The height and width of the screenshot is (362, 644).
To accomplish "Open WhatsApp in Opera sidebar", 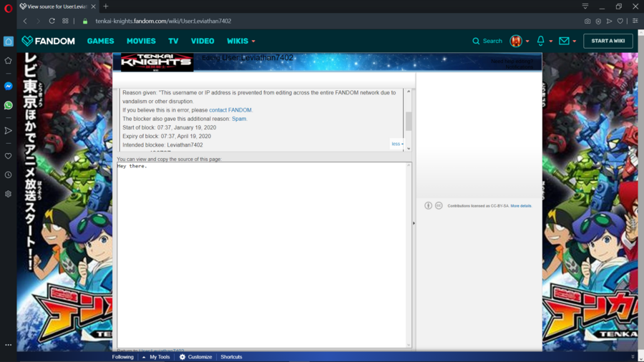I will [8, 105].
